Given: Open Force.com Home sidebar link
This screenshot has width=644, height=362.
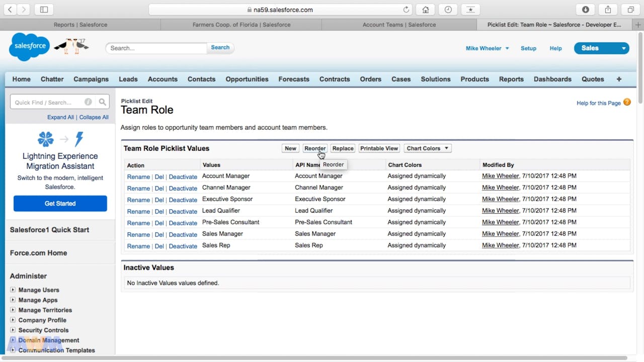Looking at the screenshot, I should coord(38,253).
